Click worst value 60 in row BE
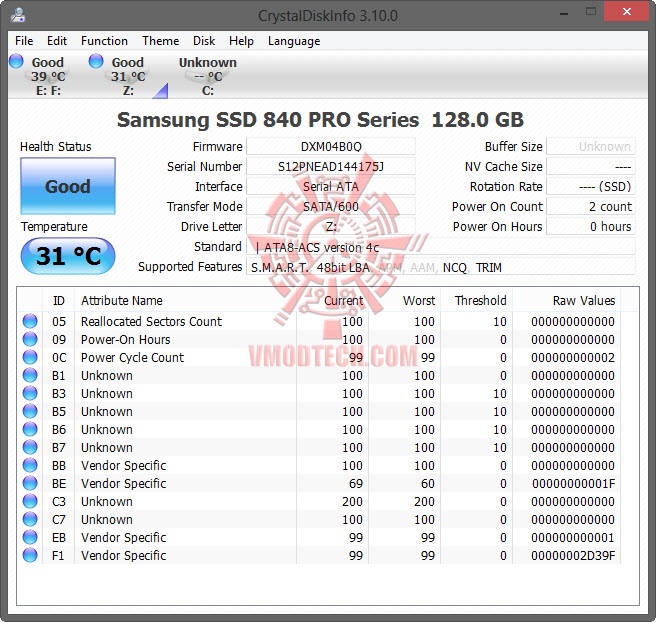 [x=428, y=484]
